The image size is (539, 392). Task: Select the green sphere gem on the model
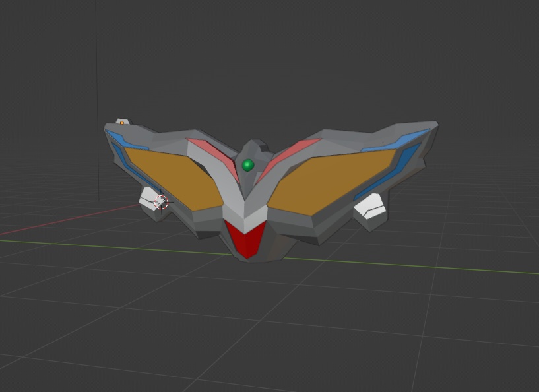[x=248, y=165]
